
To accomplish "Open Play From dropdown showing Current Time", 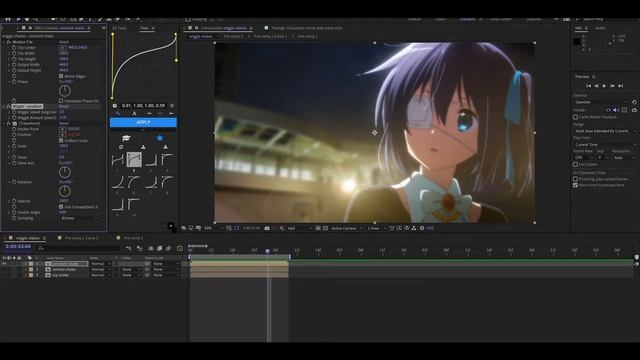I will pos(605,145).
